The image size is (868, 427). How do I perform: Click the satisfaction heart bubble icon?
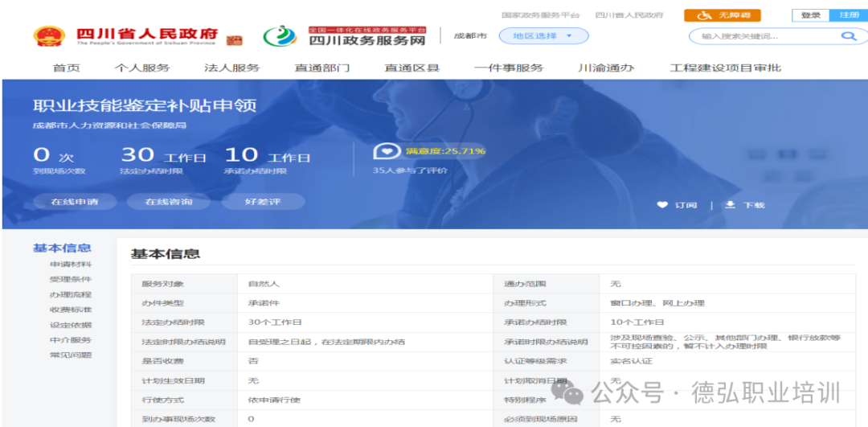pyautogui.click(x=387, y=151)
